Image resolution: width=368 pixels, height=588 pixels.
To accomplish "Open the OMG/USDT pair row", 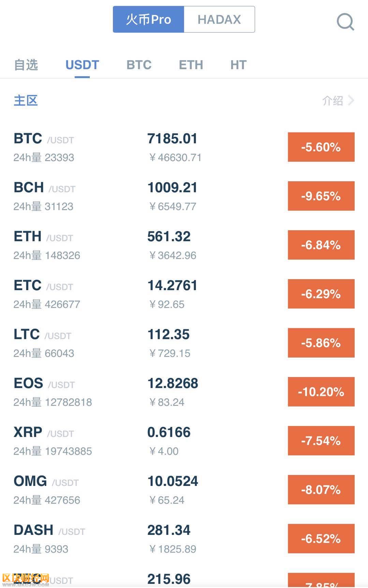I will click(184, 490).
